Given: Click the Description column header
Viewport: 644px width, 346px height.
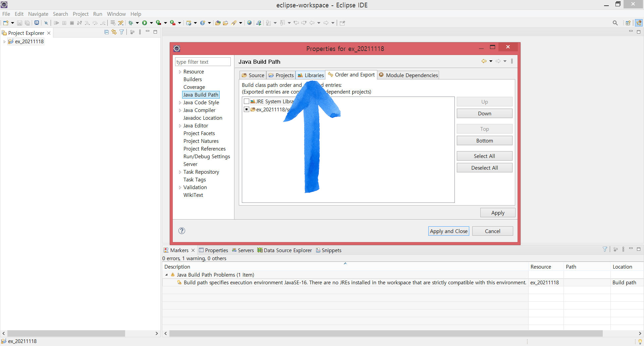Looking at the screenshot, I should tap(345, 267).
